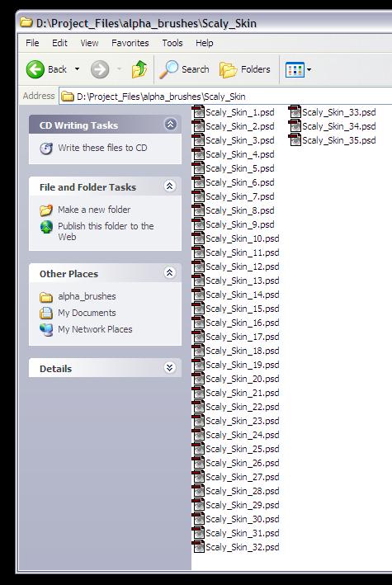The width and height of the screenshot is (392, 585).
Task: Select the Scaly_Skin_30.psd file icon
Action: (198, 519)
